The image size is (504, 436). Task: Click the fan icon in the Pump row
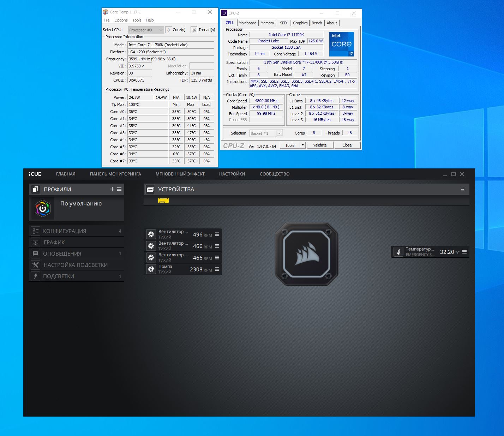pyautogui.click(x=151, y=269)
